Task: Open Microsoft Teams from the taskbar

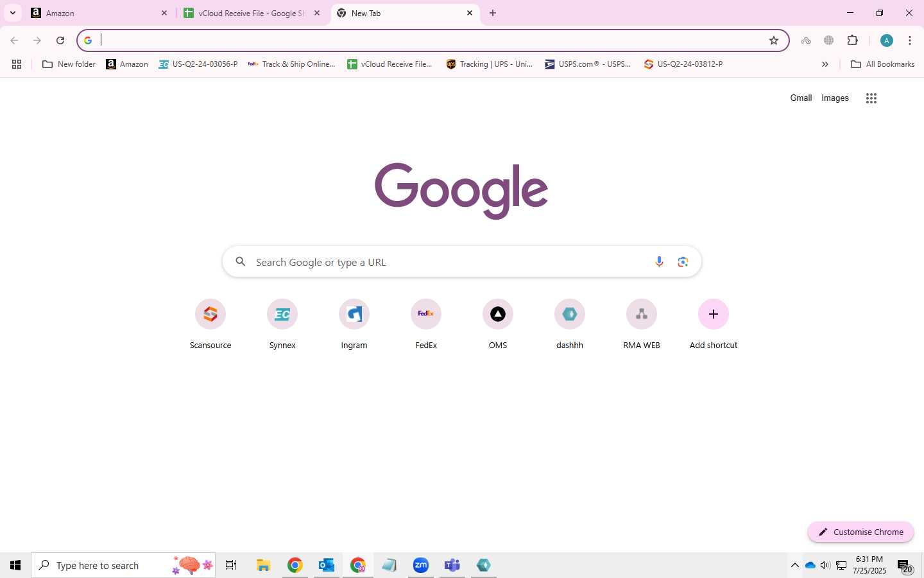Action: click(452, 565)
